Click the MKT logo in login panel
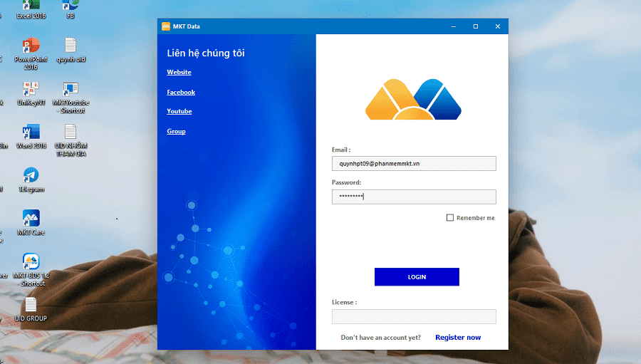This screenshot has width=641, height=364. pos(413,99)
